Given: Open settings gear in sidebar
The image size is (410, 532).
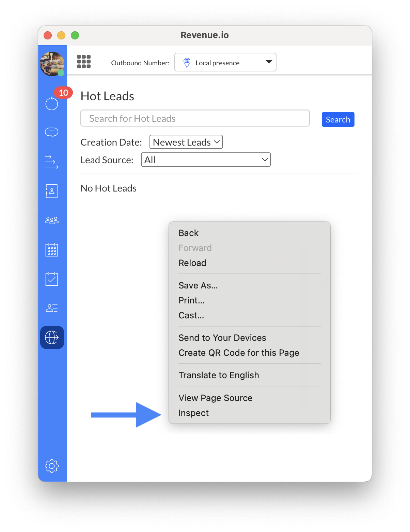Looking at the screenshot, I should tap(52, 466).
